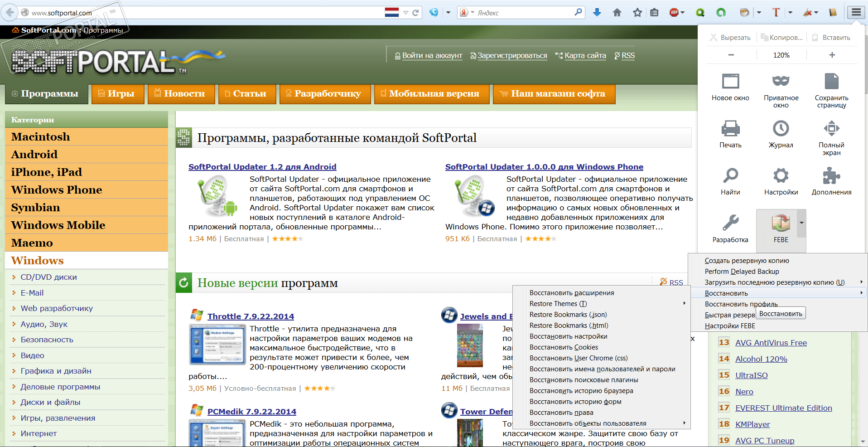Go to the home page via house icon

[x=617, y=13]
